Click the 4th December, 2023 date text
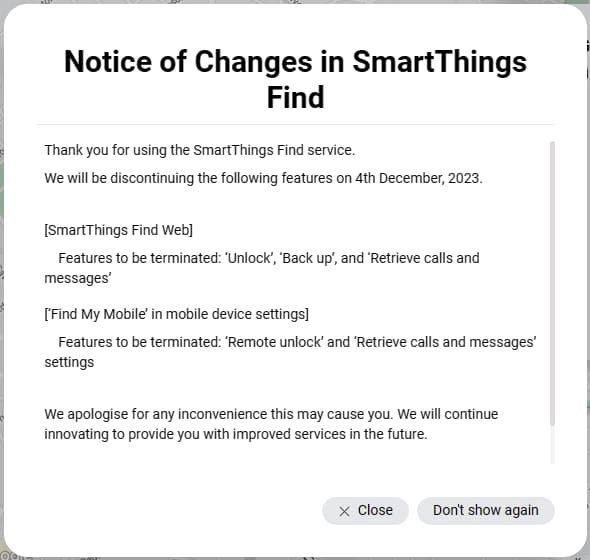The height and width of the screenshot is (560, 590). (x=418, y=178)
